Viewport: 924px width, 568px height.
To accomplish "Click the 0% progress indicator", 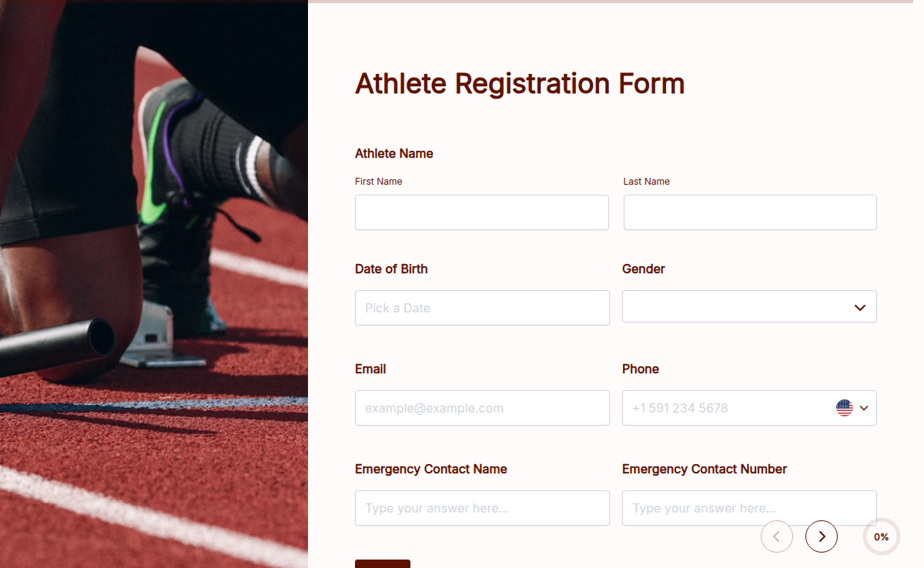I will coord(881,536).
